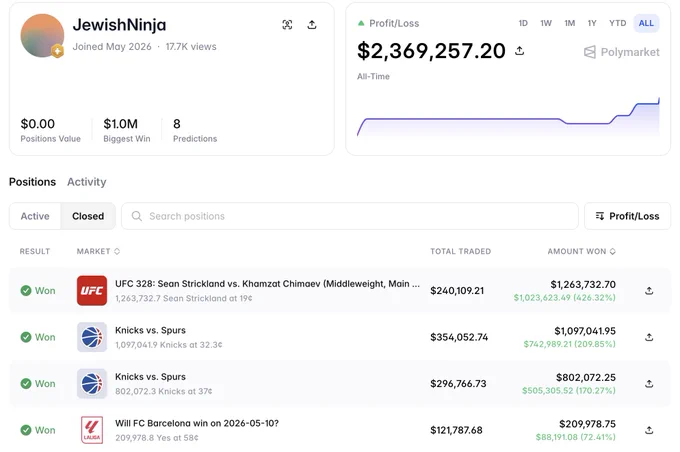Select the 1W time range

click(x=546, y=23)
